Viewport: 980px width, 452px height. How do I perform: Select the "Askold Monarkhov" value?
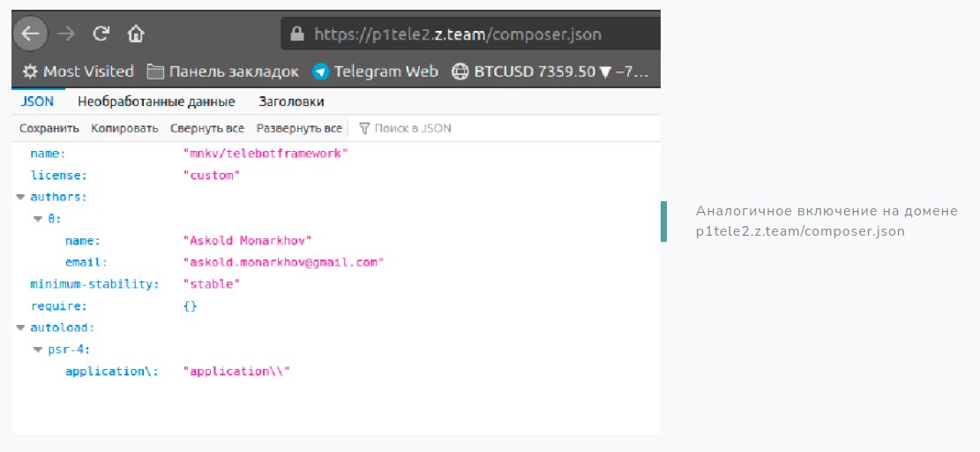coord(247,241)
